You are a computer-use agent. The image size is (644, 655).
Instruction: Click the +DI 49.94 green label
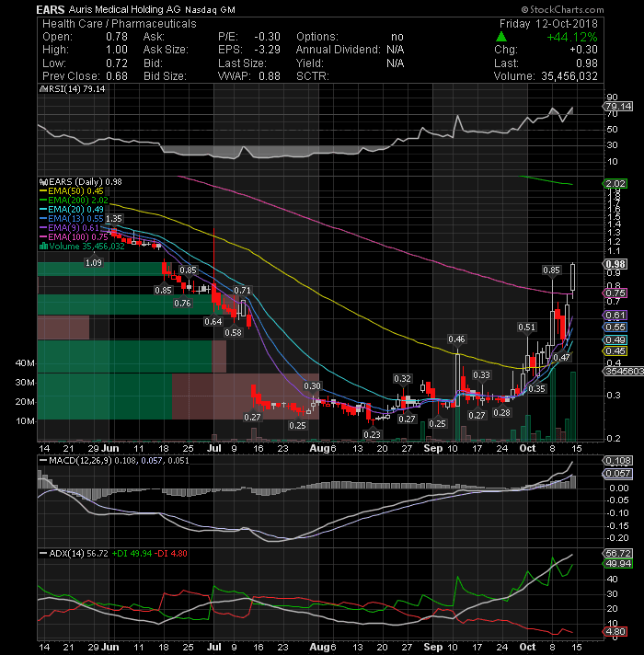[x=132, y=553]
